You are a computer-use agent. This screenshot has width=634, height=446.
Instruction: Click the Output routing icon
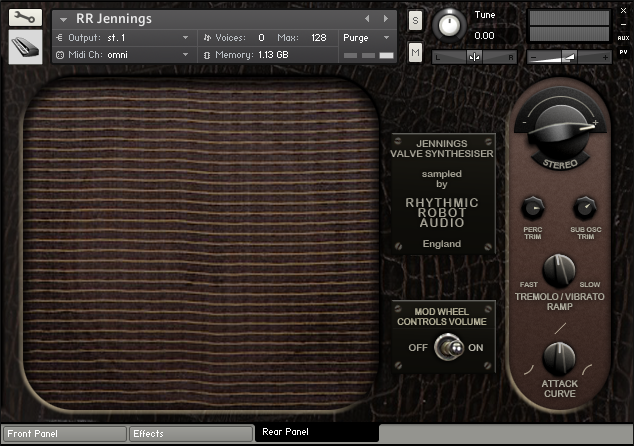[x=59, y=38]
